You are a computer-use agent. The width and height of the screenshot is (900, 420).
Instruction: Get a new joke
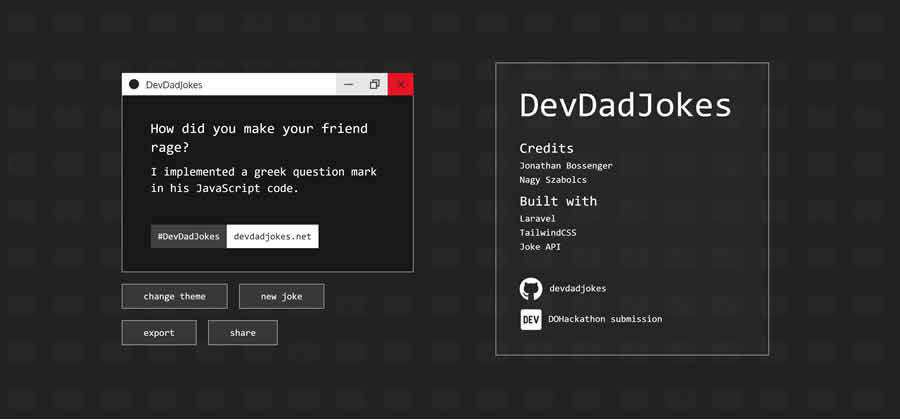(x=281, y=297)
